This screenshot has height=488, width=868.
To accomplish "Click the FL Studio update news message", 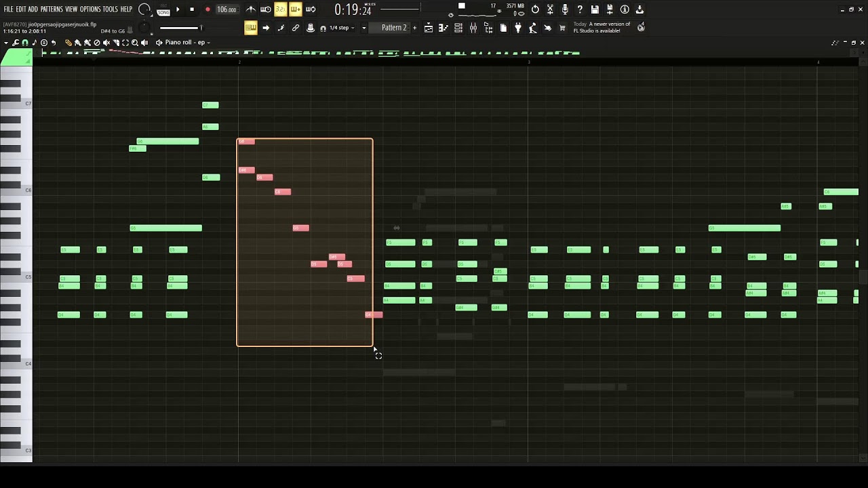I will tap(602, 27).
